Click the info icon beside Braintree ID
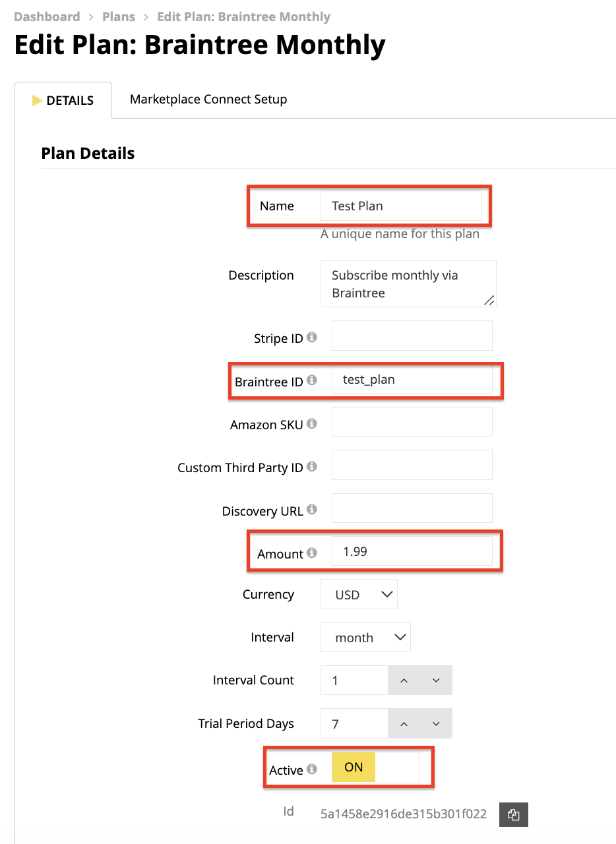 click(x=312, y=380)
